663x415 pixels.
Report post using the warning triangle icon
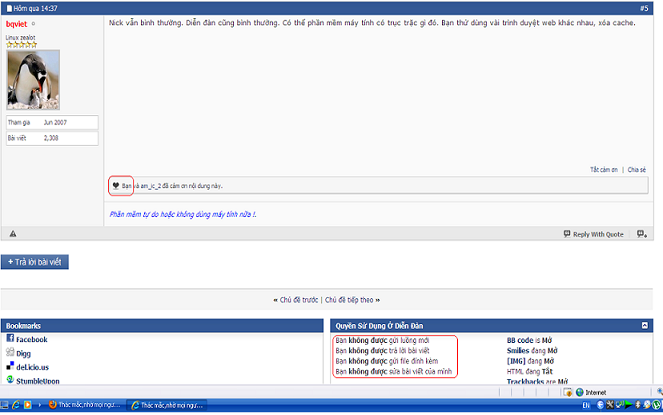(13, 234)
